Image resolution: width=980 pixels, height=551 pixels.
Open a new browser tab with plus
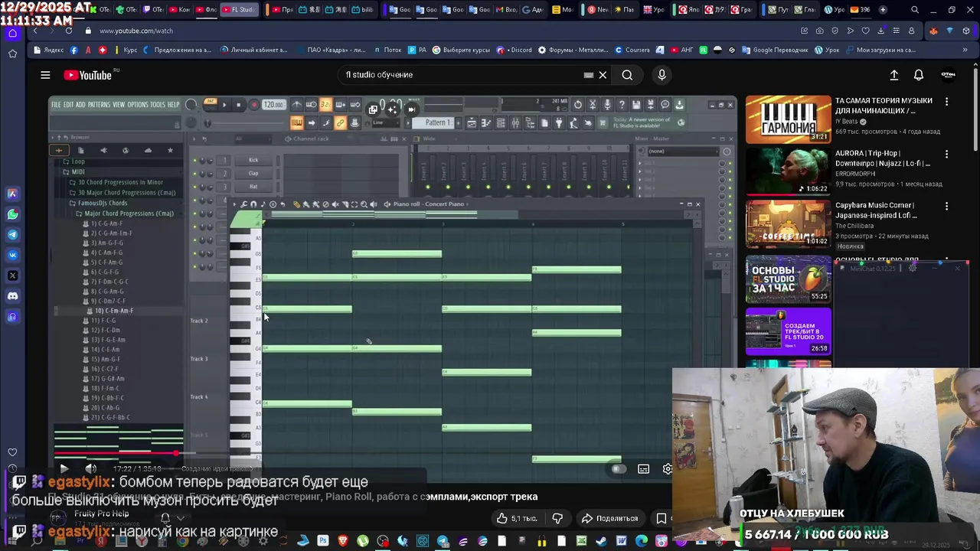(x=883, y=10)
